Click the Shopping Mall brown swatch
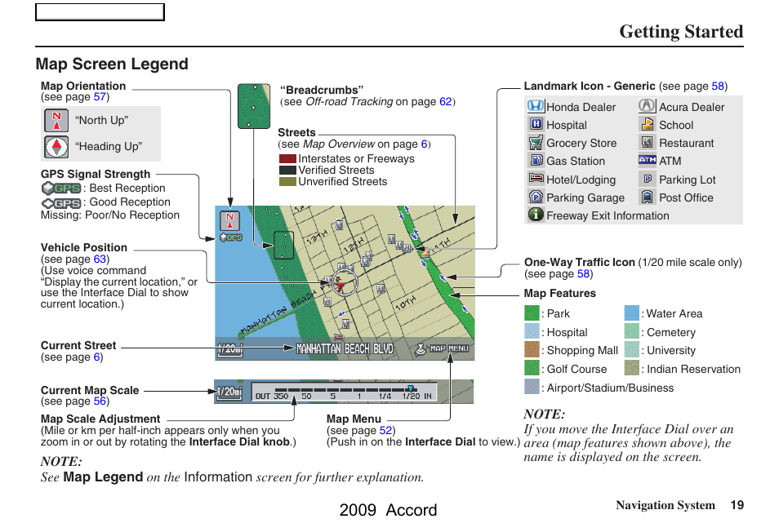The image size is (779, 532). (x=532, y=350)
